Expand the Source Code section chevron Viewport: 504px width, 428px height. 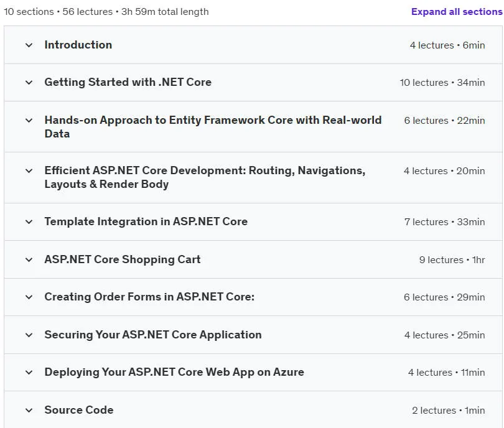click(x=29, y=411)
